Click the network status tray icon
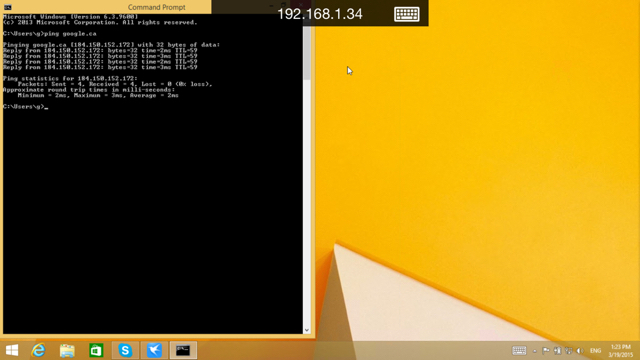This screenshot has height=360, width=640. pos(569,351)
